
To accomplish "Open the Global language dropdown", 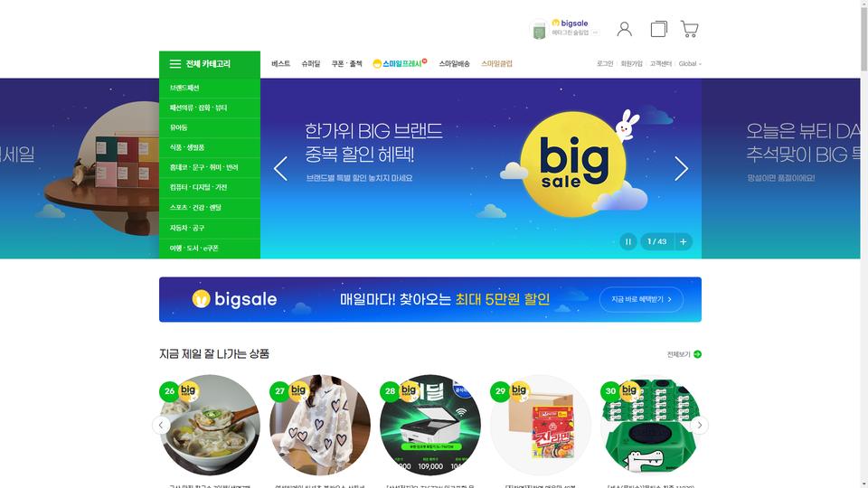I will click(690, 64).
